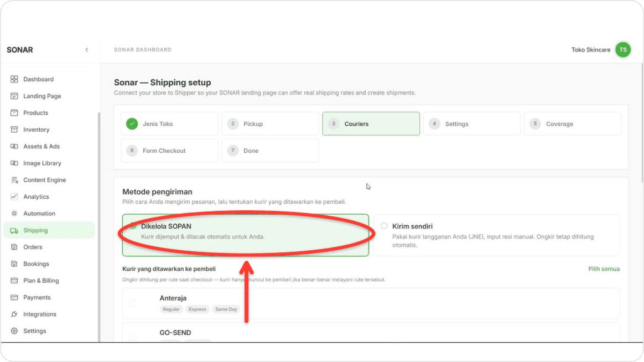Screen dimensions: 644x362
Task: Open Inventory from the sidebar
Action: [36, 130]
